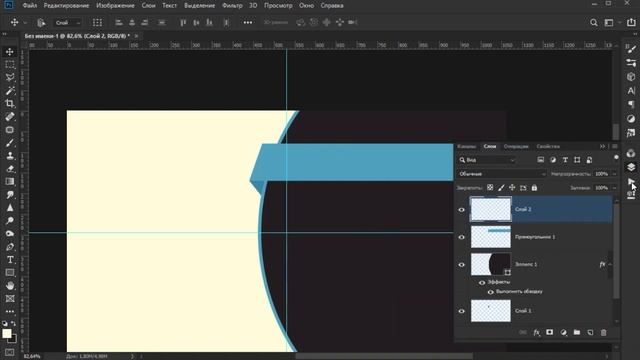Open the extra tools three-dot menu in toolbox
The width and height of the screenshot is (640, 360).
coord(10,311)
